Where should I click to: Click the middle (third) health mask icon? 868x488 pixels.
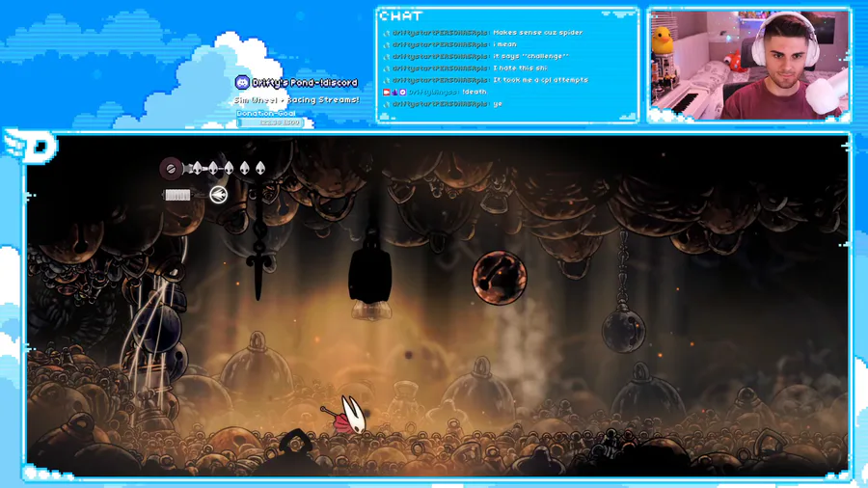pyautogui.click(x=229, y=168)
